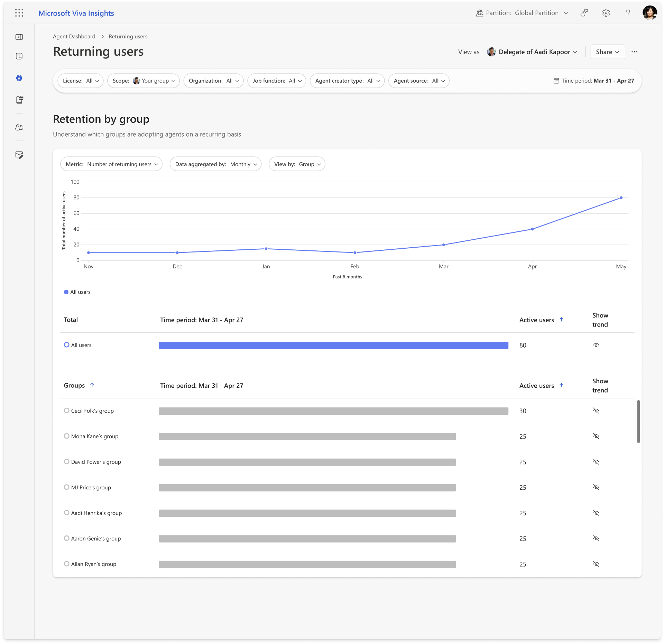Collapse the sidebar with the panel icon
Viewport: 664px width, 644px height.
(x=19, y=37)
